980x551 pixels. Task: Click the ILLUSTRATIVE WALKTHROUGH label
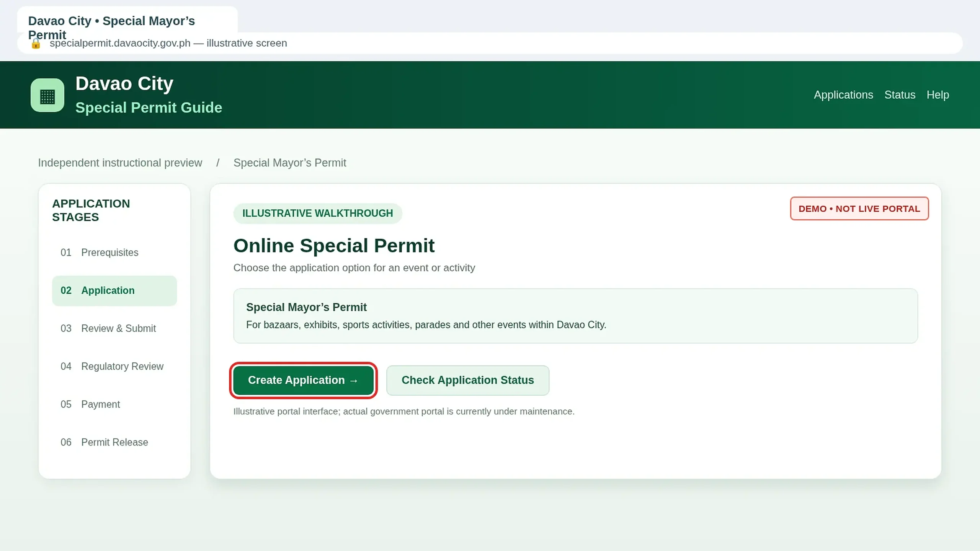tap(318, 214)
